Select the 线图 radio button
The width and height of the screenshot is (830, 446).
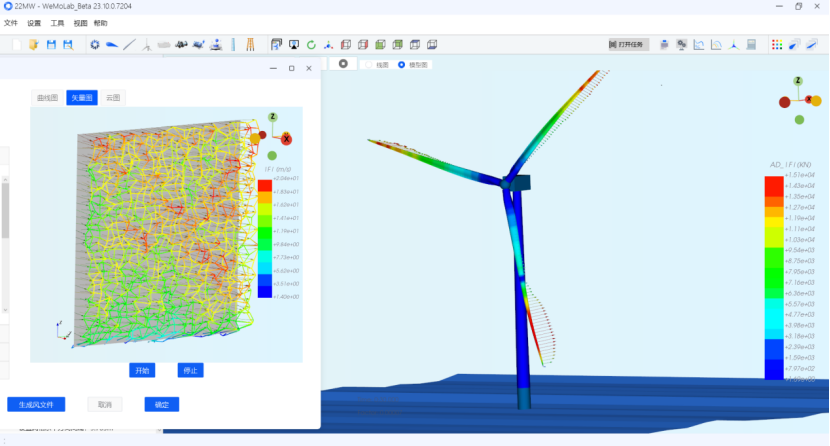[370, 65]
